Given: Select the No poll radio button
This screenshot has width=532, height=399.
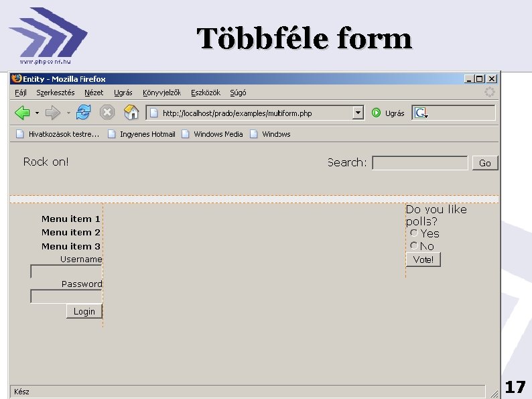Looking at the screenshot, I should click(x=413, y=245).
